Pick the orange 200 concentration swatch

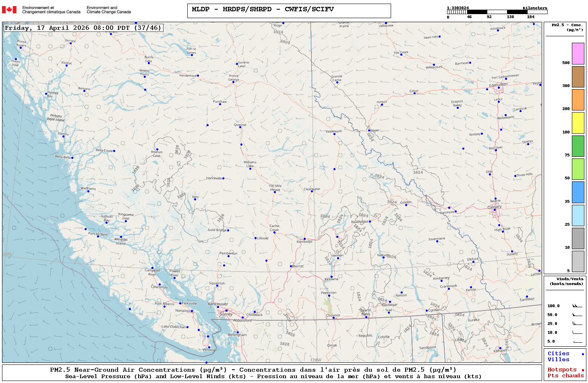[578, 100]
